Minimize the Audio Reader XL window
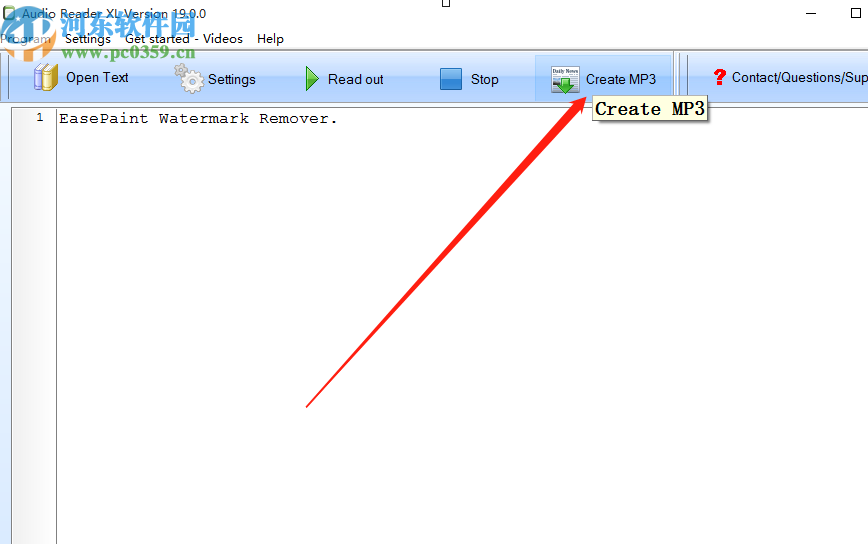This screenshot has height=544, width=868. (811, 13)
